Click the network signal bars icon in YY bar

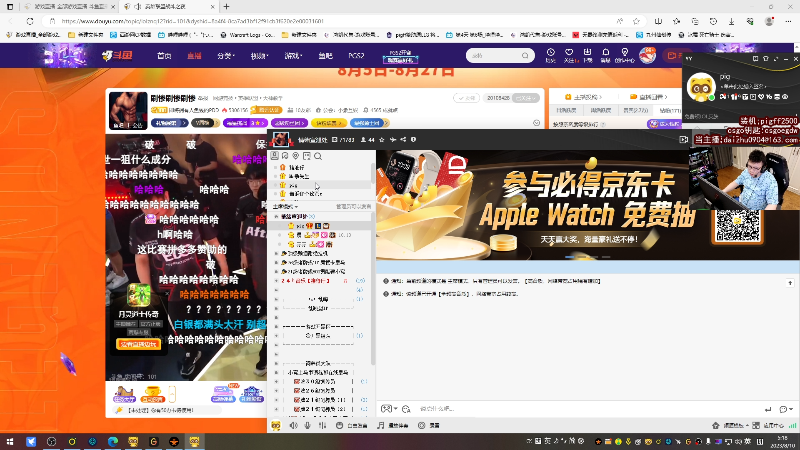pos(792,425)
